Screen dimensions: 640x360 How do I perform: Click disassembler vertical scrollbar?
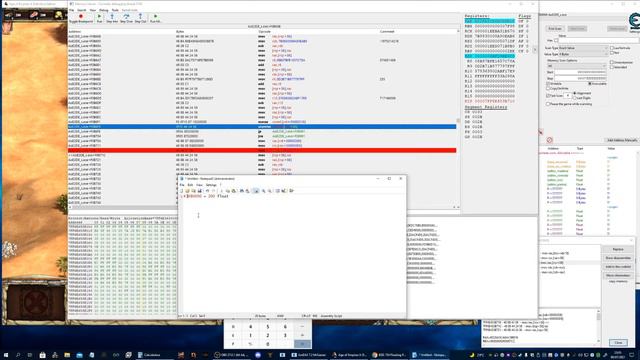pos(458,118)
